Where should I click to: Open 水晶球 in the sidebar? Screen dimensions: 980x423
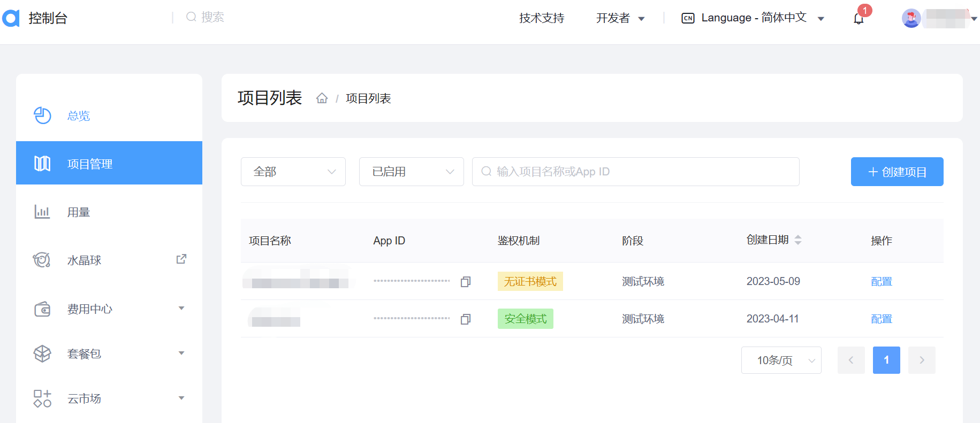click(109, 260)
